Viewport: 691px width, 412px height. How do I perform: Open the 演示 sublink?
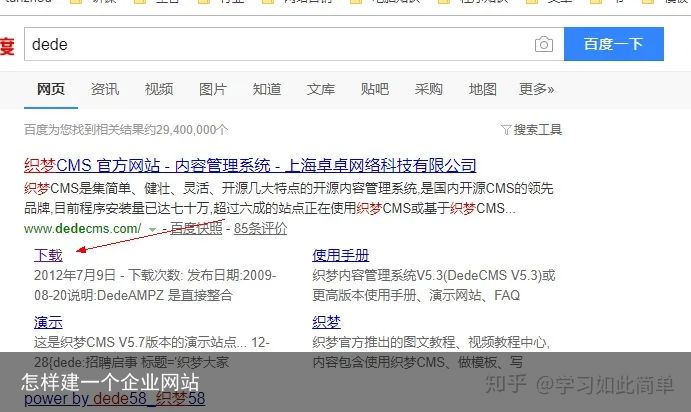click(48, 323)
